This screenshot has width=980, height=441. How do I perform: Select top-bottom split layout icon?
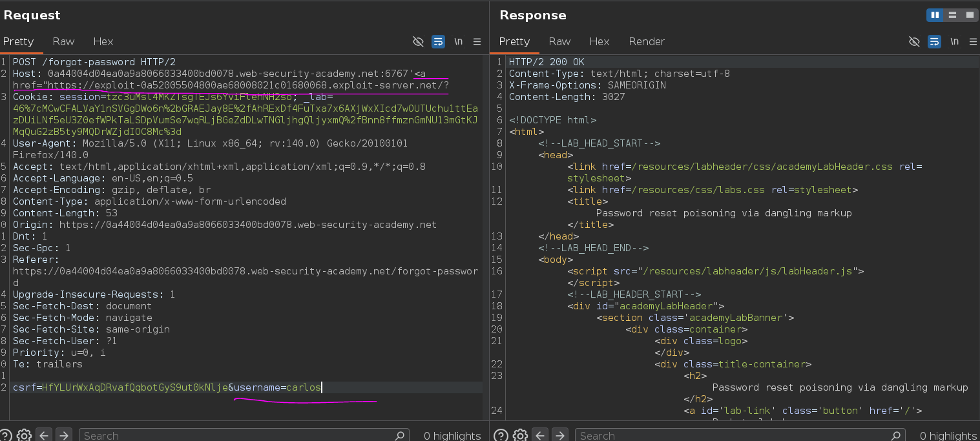pos(952,15)
